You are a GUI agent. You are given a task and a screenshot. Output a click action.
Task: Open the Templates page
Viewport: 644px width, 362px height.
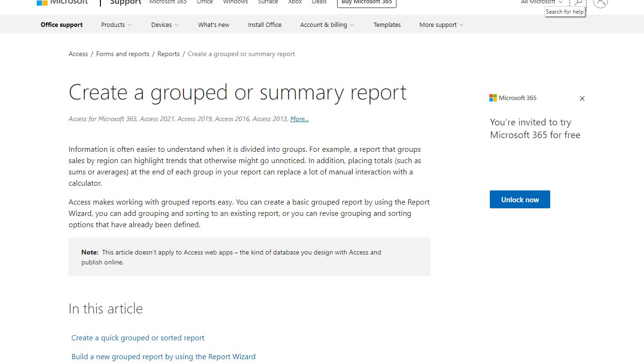tap(387, 25)
